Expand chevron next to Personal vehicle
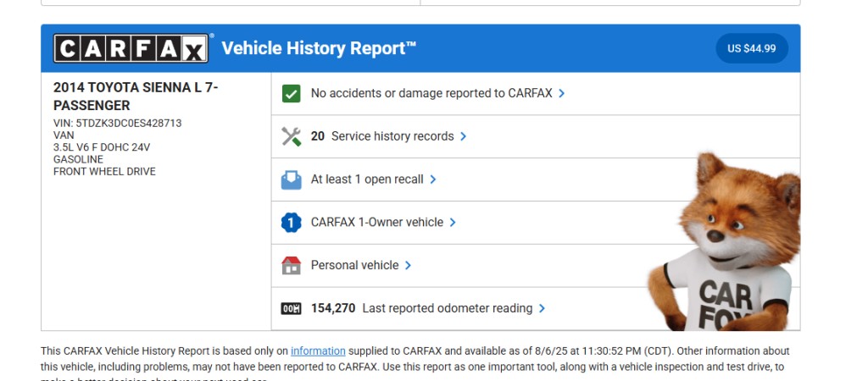Viewport: 868px width, 381px height. click(408, 265)
